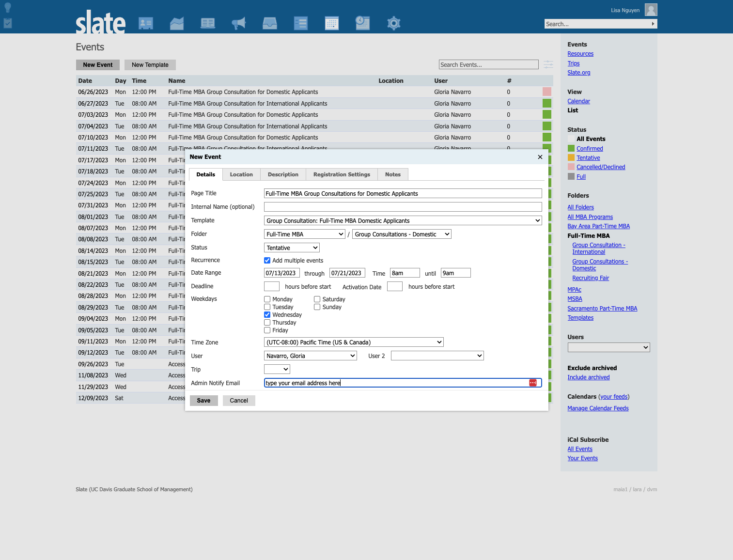This screenshot has height=560, width=733.
Task: Uncheck the Wednesday checkbox
Action: [267, 315]
